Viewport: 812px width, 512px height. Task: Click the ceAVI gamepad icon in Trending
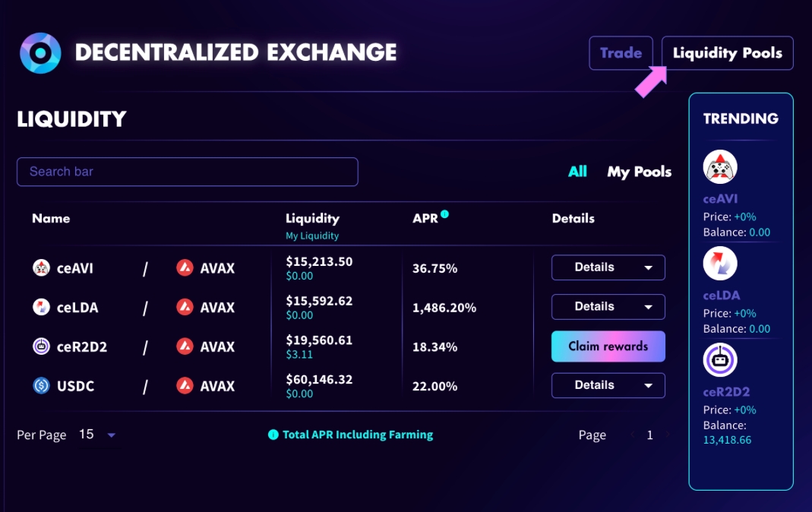(x=720, y=167)
